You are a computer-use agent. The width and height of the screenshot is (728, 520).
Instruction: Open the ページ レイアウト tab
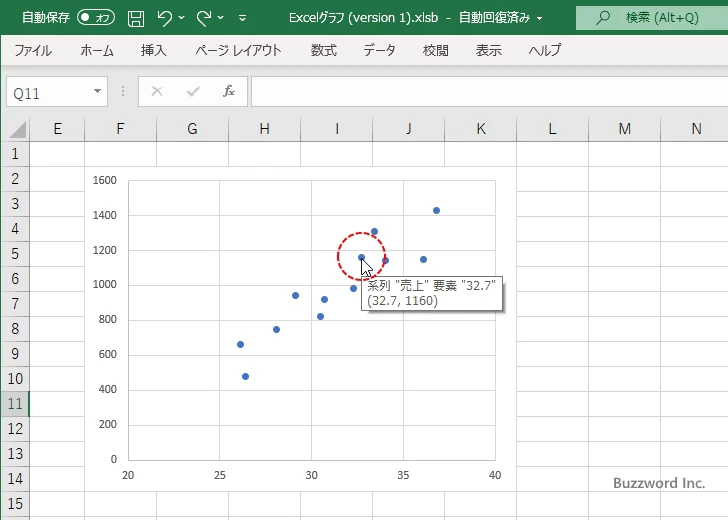(x=238, y=50)
